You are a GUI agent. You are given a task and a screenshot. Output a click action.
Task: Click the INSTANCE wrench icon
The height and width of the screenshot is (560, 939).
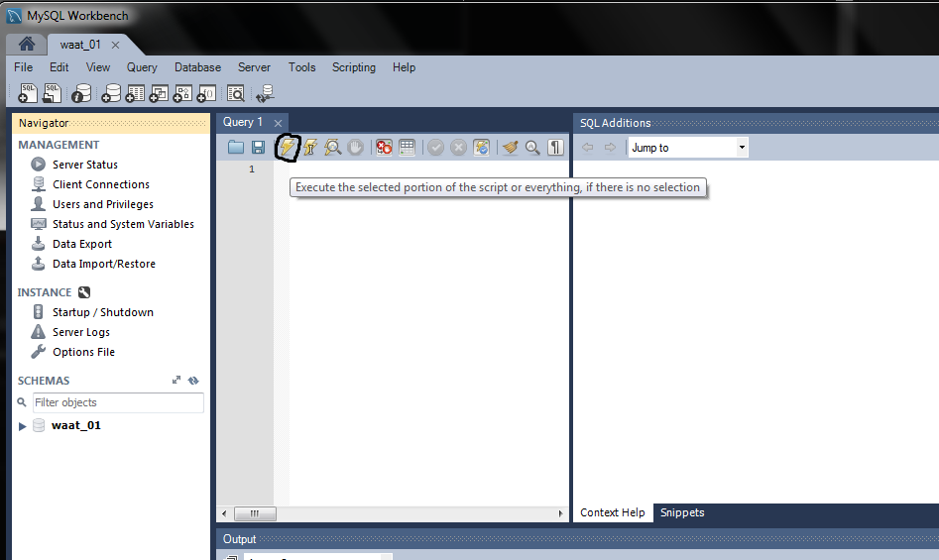84,292
